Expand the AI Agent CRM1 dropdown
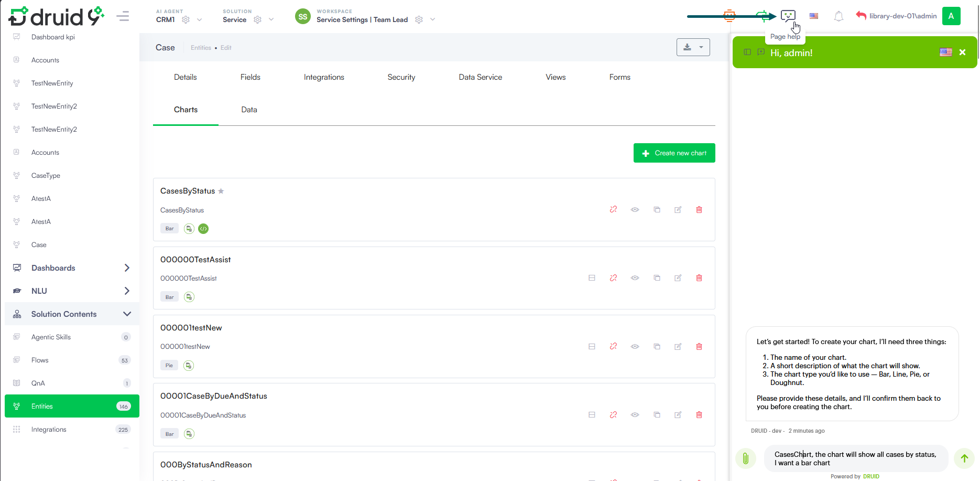980x481 pixels. (199, 20)
